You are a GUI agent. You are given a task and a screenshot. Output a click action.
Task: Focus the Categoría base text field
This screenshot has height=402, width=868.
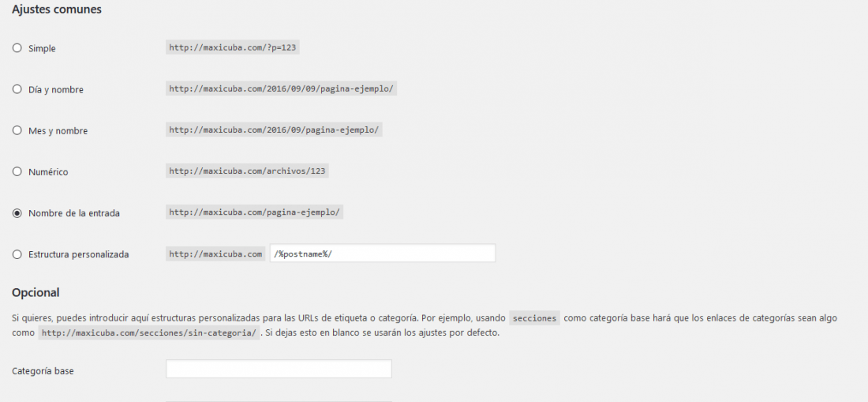click(x=279, y=370)
